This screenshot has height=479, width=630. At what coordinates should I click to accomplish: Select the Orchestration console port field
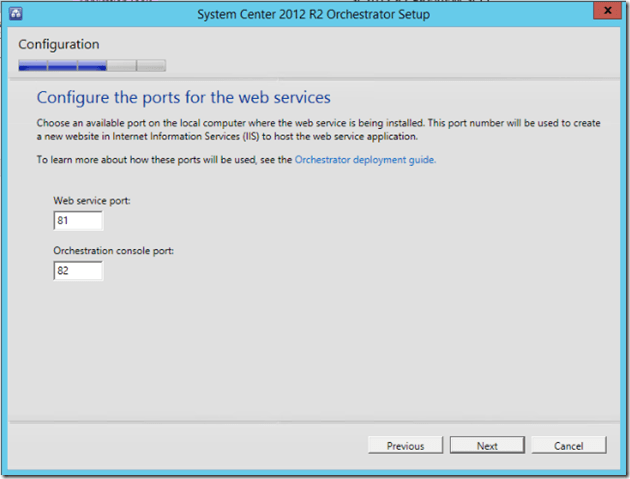click(78, 271)
